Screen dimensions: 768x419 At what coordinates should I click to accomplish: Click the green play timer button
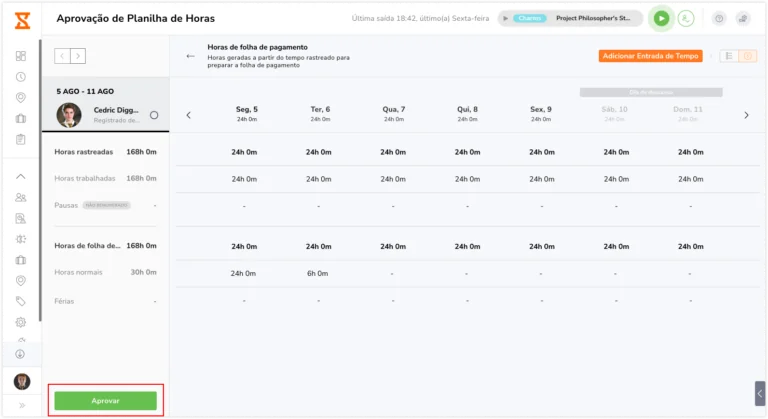click(x=661, y=19)
